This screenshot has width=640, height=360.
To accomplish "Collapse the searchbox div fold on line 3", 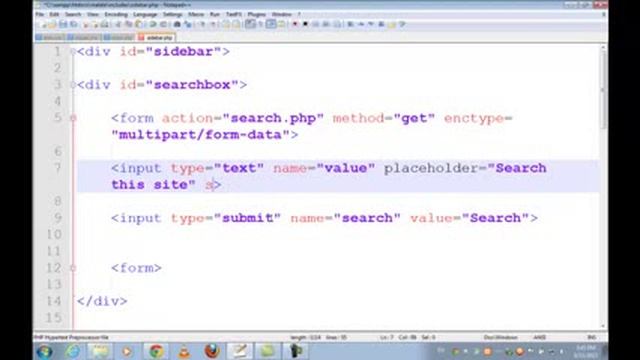I will pyautogui.click(x=73, y=85).
